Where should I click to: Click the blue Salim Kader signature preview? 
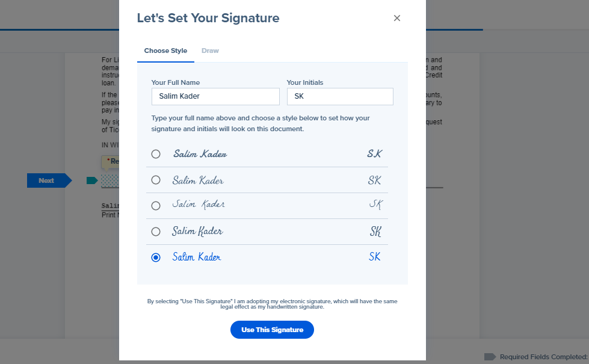[197, 257]
